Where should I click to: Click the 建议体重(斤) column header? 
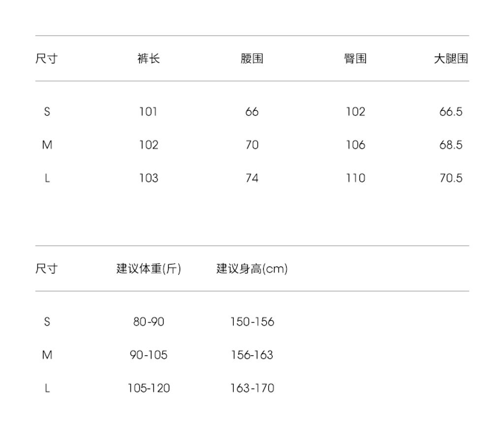pos(149,269)
